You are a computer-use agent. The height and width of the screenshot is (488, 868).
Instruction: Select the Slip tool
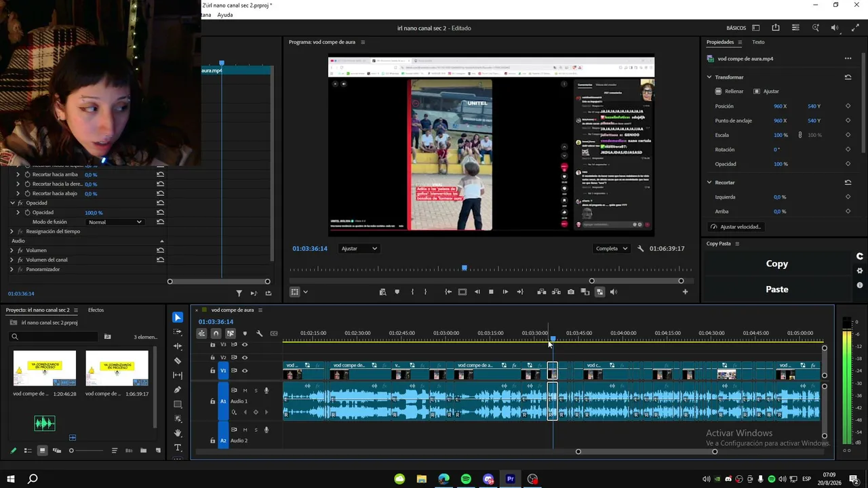[x=178, y=375]
